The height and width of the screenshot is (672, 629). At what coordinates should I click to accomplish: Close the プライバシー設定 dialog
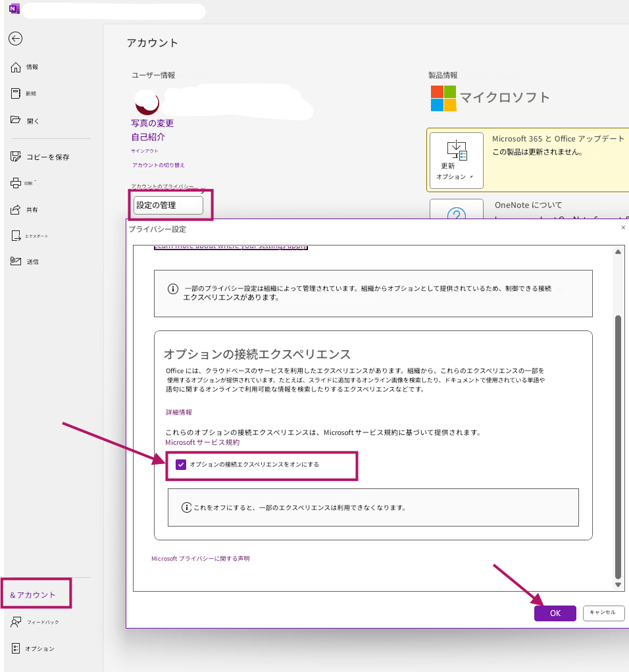[623, 228]
